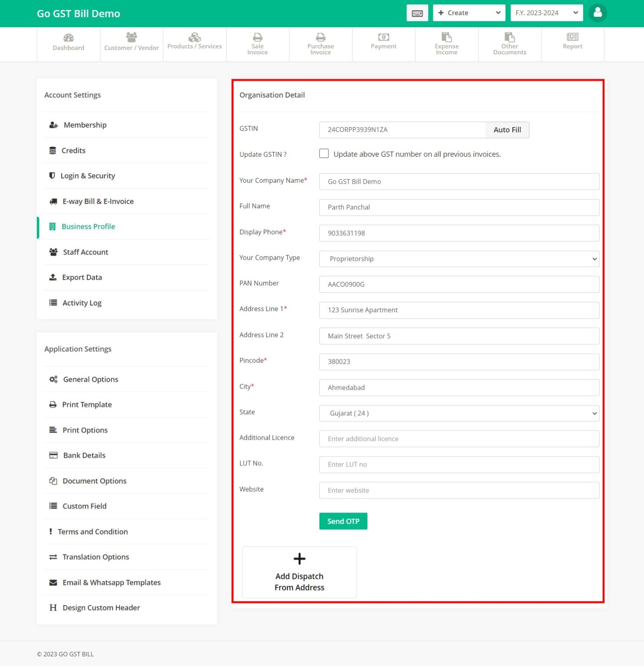The image size is (644, 667).
Task: Click the Dashboard gauge icon
Action: point(68,38)
